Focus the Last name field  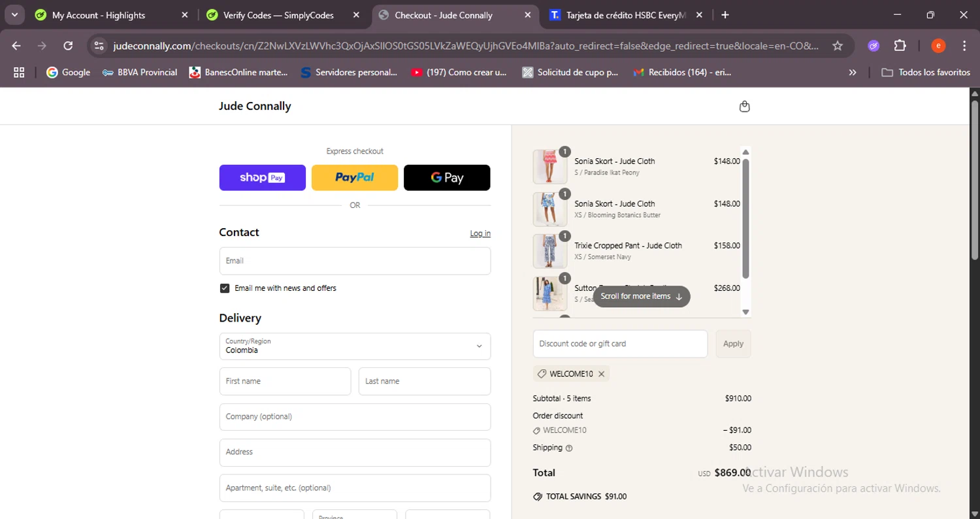pyautogui.click(x=425, y=381)
